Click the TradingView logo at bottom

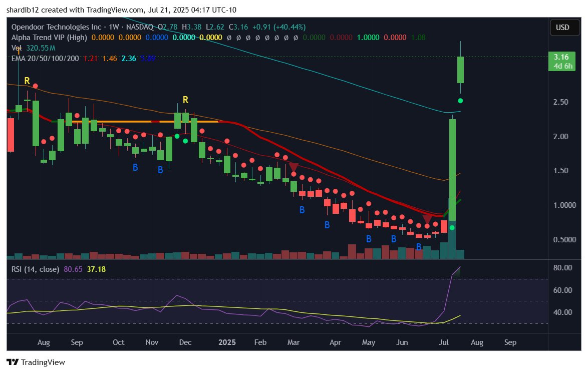click(36, 362)
